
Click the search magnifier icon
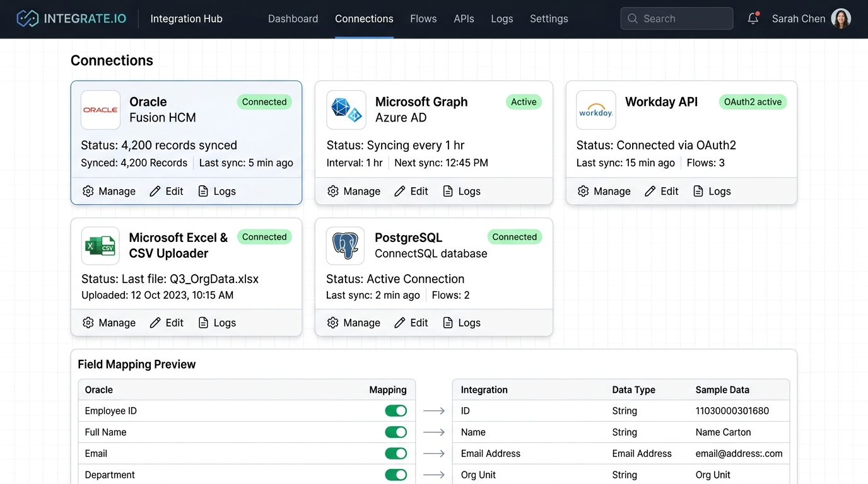click(633, 19)
